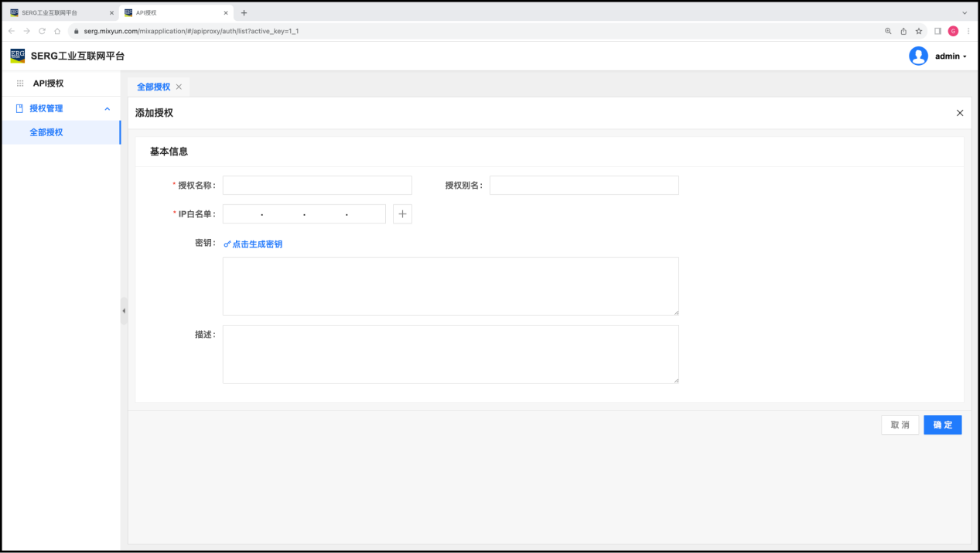Click 点击生成密钥 link to generate key
This screenshot has width=980, height=553.
point(253,244)
